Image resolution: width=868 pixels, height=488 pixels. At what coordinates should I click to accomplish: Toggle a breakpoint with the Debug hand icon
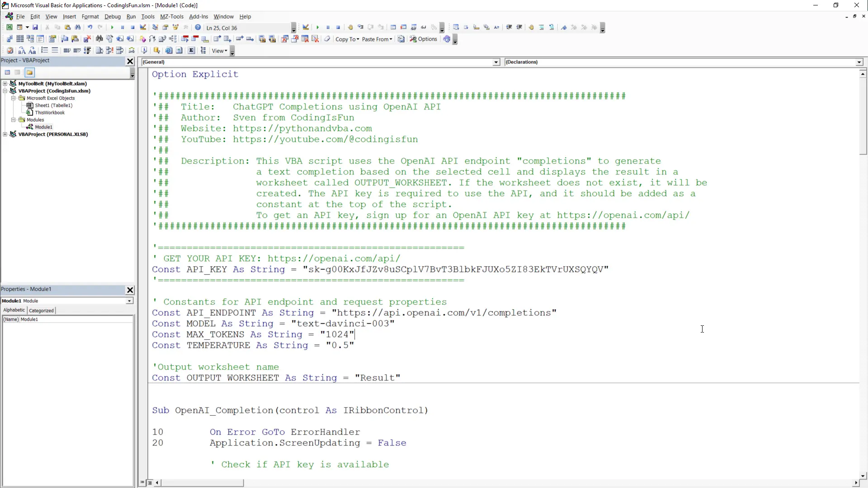click(x=350, y=28)
